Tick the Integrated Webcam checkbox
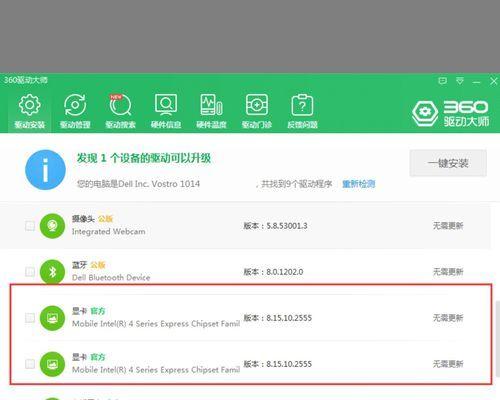Viewport: 500px width, 400px height. click(x=30, y=226)
